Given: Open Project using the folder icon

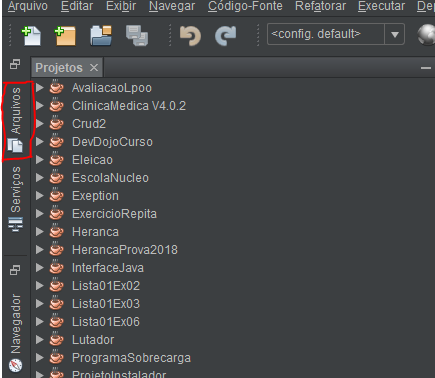Looking at the screenshot, I should click(101, 36).
